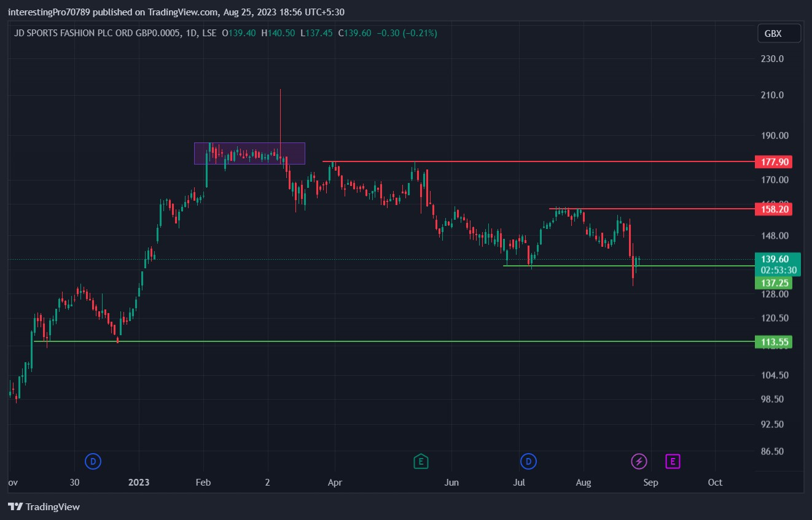Click the 104.50 price axis label
This screenshot has height=520, width=812.
pyautogui.click(x=775, y=376)
